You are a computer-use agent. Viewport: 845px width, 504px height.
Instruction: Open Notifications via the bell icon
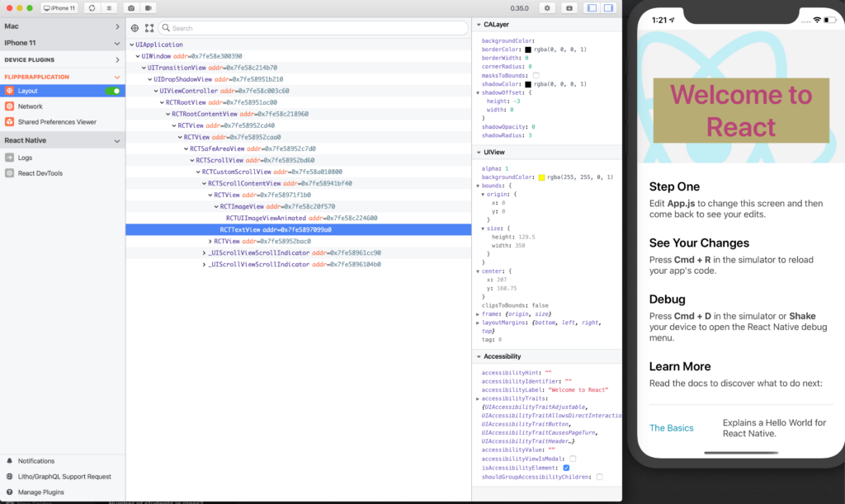10,461
